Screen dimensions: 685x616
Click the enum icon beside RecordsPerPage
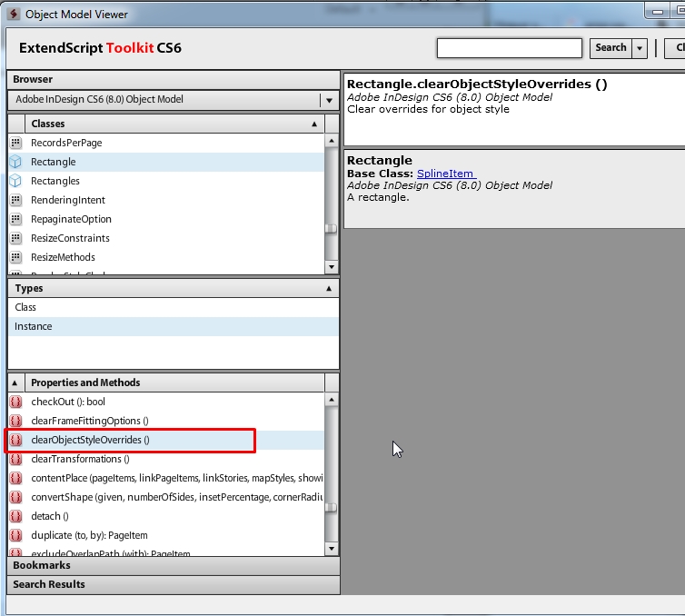(15, 143)
